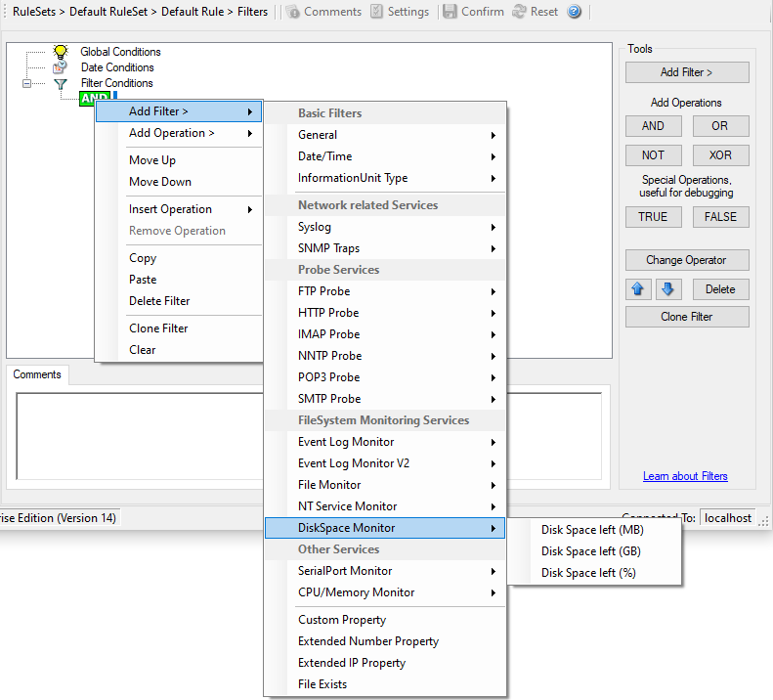Click the Filter Conditions funnel icon
773x700 pixels.
pyautogui.click(x=61, y=84)
